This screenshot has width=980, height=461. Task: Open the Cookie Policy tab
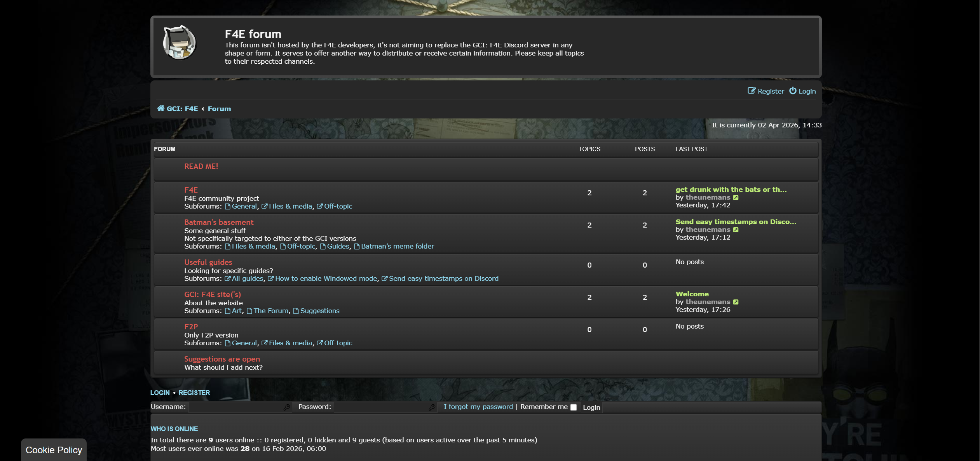point(54,450)
